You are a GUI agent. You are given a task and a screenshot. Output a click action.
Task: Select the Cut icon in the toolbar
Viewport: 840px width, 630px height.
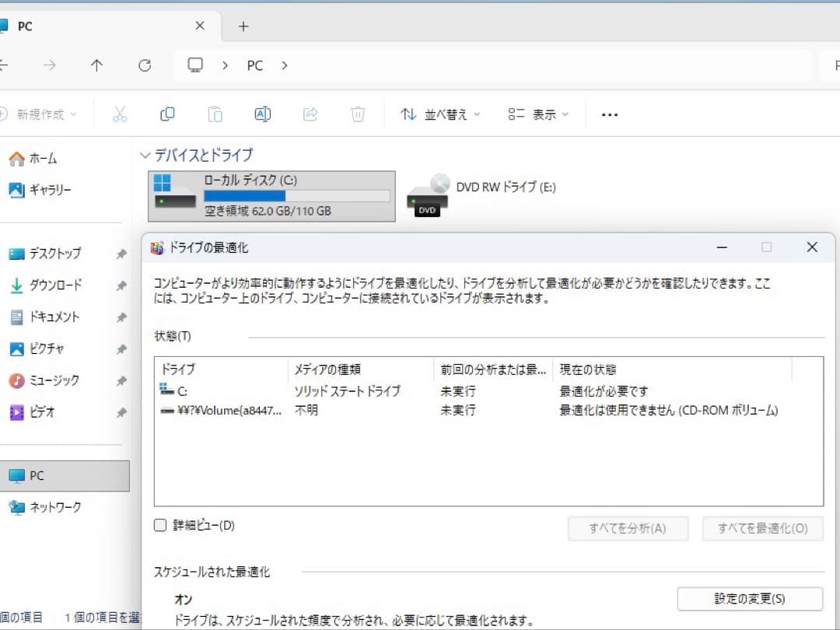[x=120, y=114]
